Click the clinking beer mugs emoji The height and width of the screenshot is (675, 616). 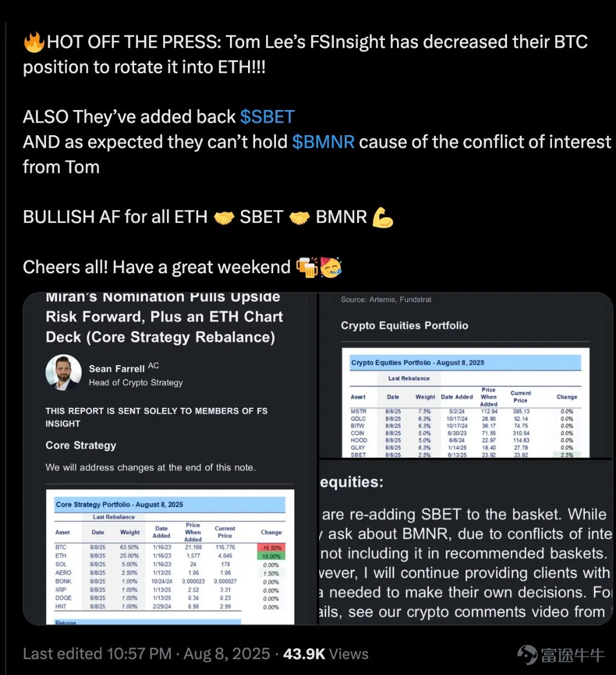pyautogui.click(x=307, y=267)
